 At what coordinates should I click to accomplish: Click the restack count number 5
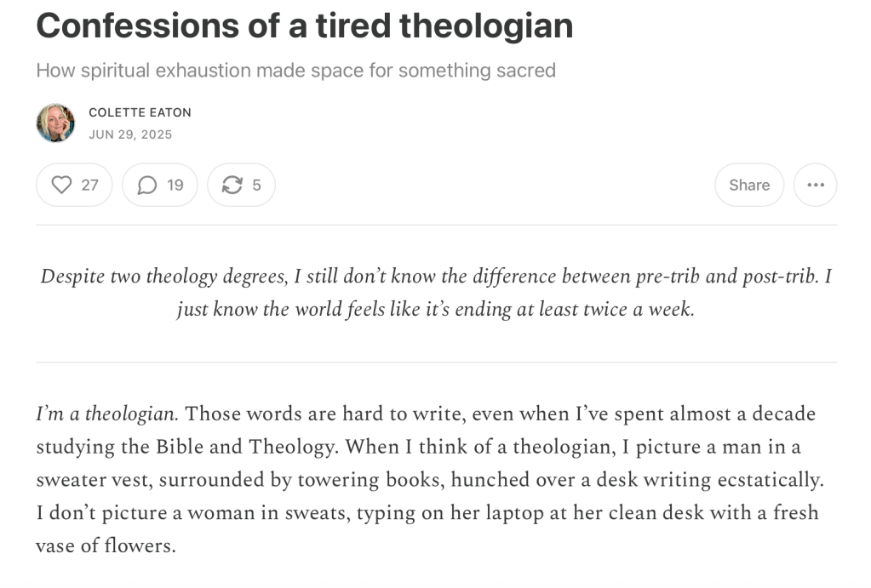(256, 185)
